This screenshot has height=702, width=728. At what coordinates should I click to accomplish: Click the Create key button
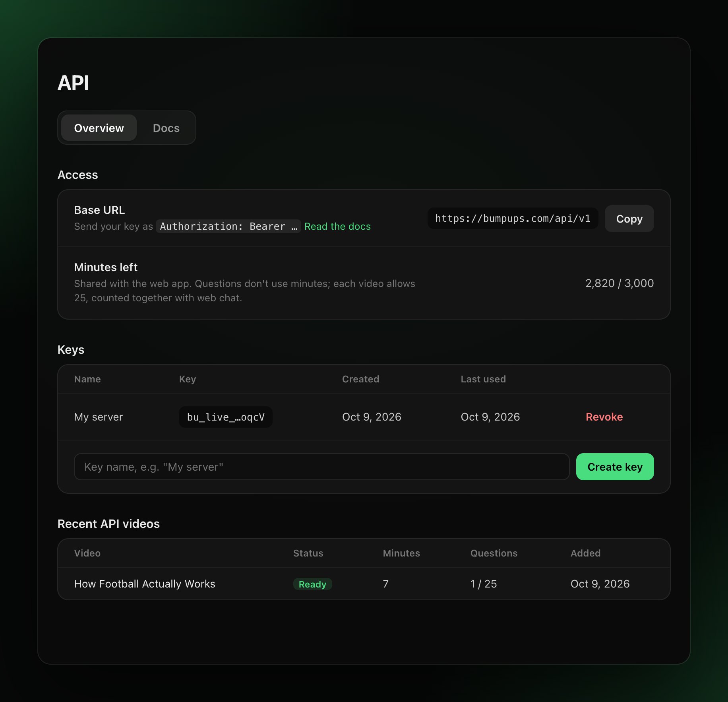coord(615,467)
